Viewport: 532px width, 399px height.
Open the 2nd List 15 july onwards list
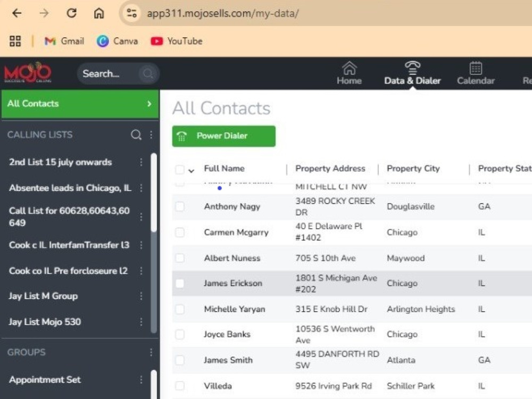point(61,162)
